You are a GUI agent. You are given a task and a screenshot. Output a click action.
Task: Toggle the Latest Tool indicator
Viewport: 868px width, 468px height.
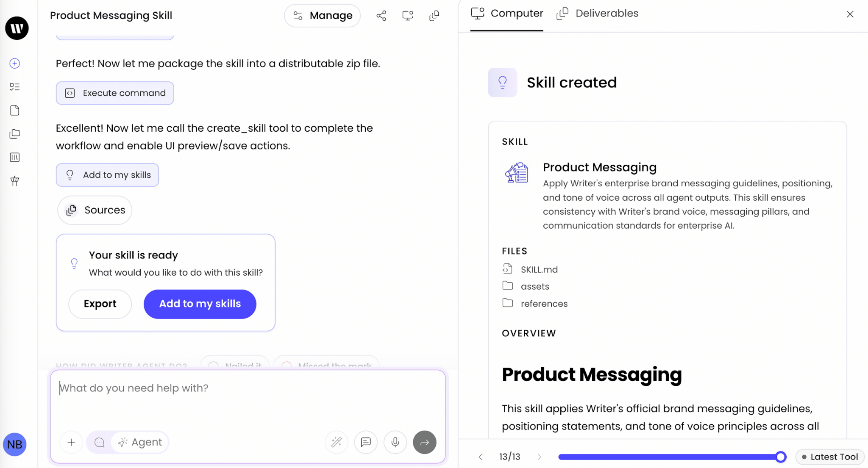click(x=829, y=457)
